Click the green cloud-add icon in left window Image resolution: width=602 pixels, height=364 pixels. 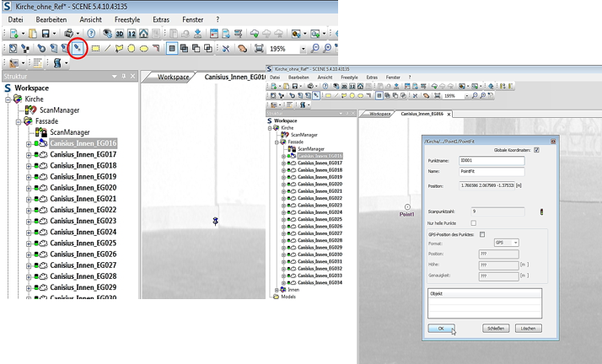[x=254, y=34]
